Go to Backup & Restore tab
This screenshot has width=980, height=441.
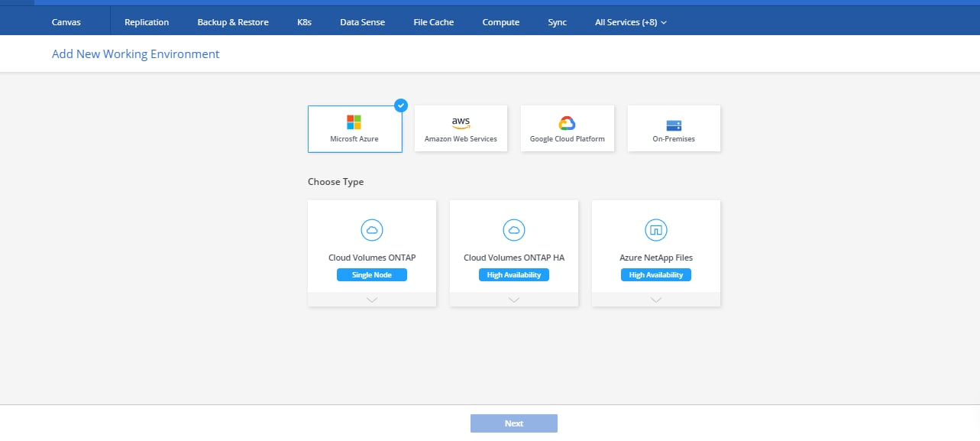(x=233, y=22)
